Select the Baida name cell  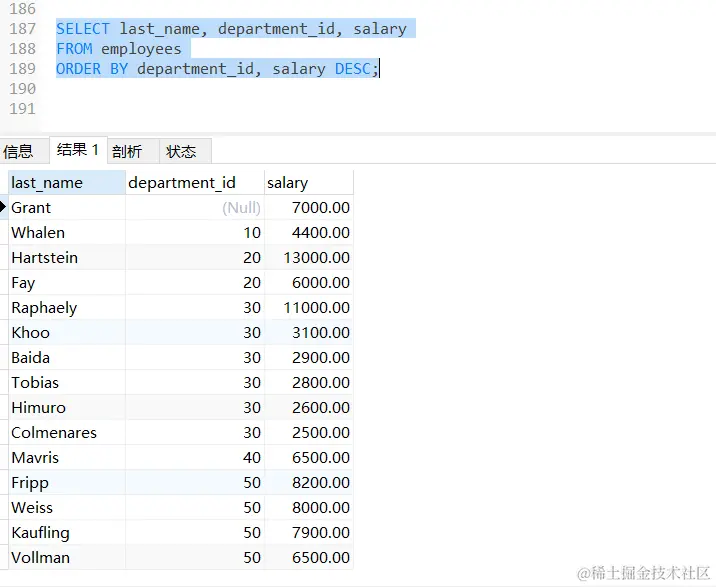tap(67, 358)
